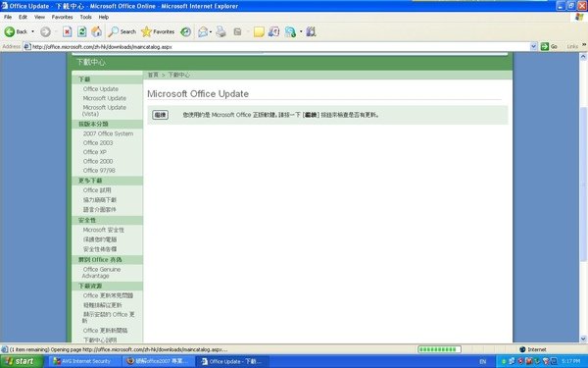This screenshot has width=588, height=368.
Task: Open the Microsoft Update sidebar link
Action: click(x=104, y=98)
